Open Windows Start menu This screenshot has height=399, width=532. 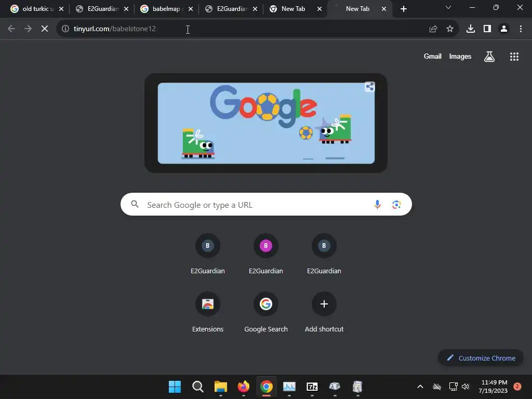(x=175, y=387)
